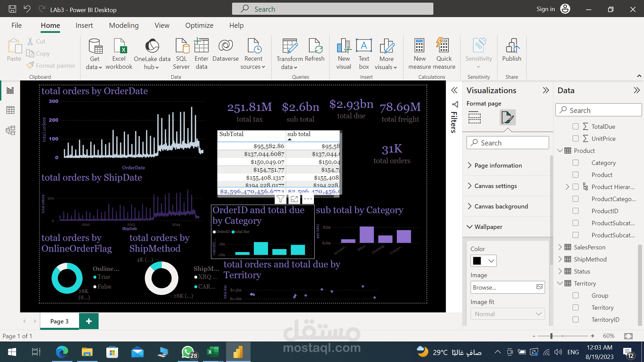This screenshot has height=362, width=644.
Task: Check the Category field checkbox
Action: 576,163
